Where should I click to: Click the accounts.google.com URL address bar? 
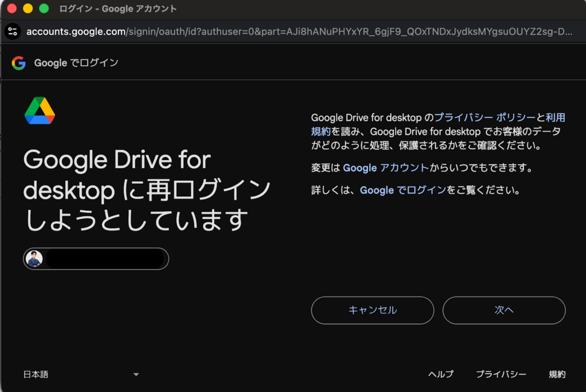point(298,31)
